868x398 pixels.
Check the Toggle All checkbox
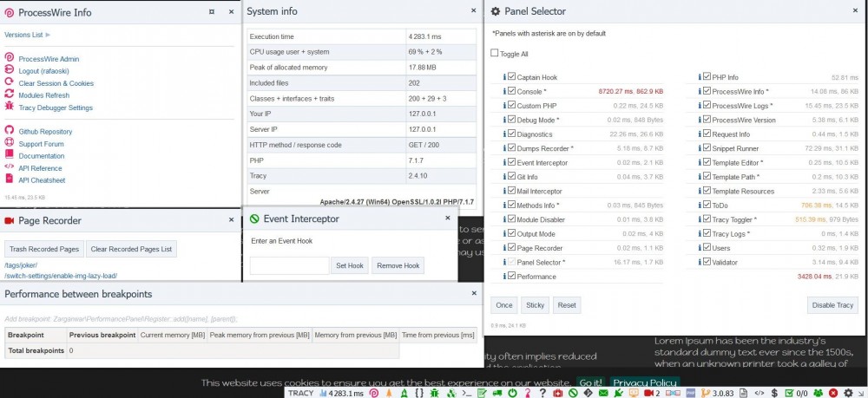(495, 54)
